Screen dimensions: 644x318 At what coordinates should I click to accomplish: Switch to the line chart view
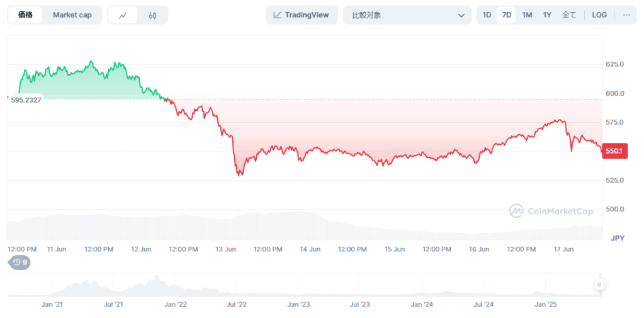(123, 15)
